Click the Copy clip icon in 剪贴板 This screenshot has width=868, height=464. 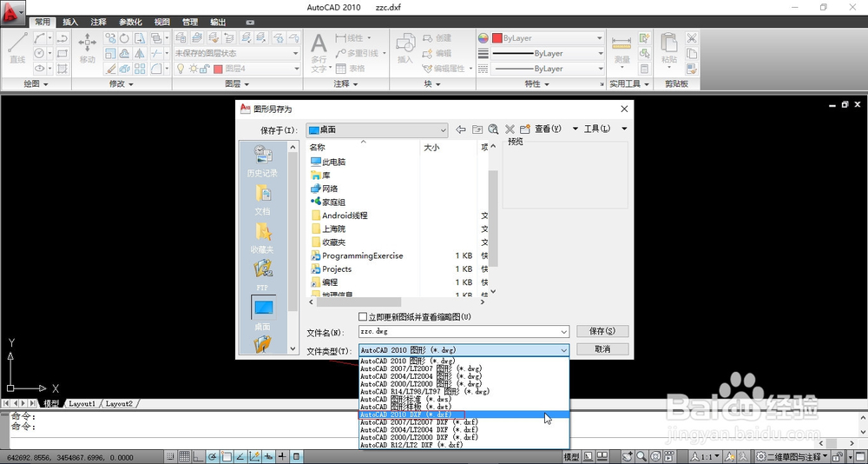coord(692,53)
